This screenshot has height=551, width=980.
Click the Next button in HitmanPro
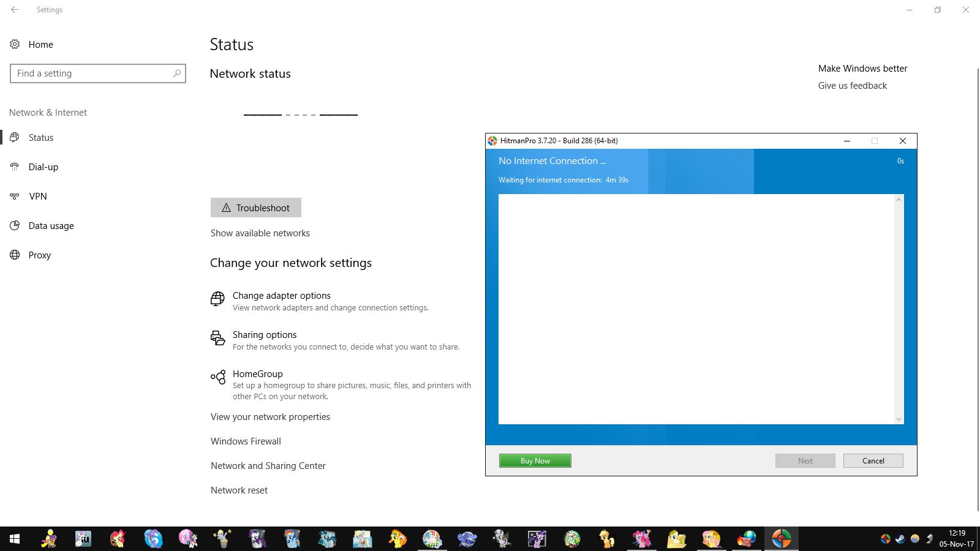(805, 461)
